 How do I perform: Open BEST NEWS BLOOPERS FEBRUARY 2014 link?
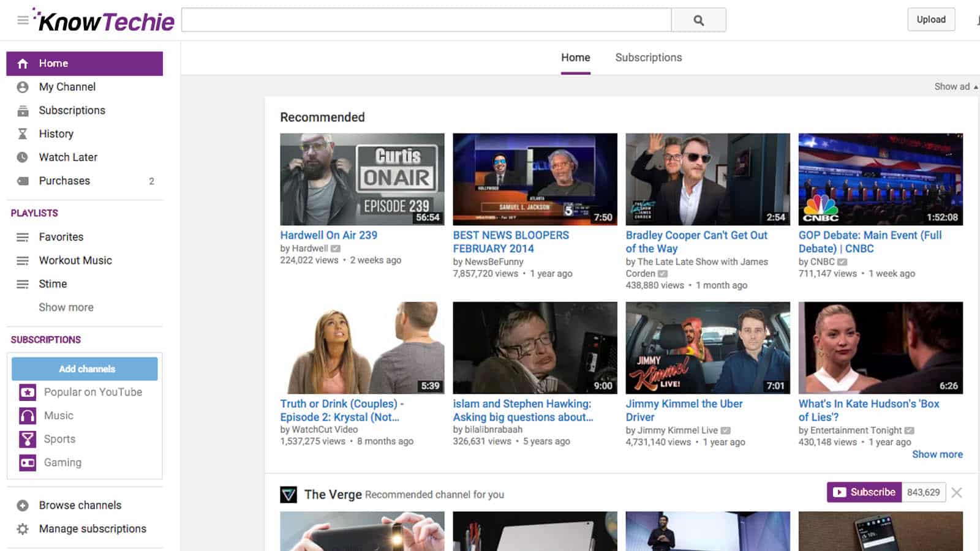coord(511,242)
